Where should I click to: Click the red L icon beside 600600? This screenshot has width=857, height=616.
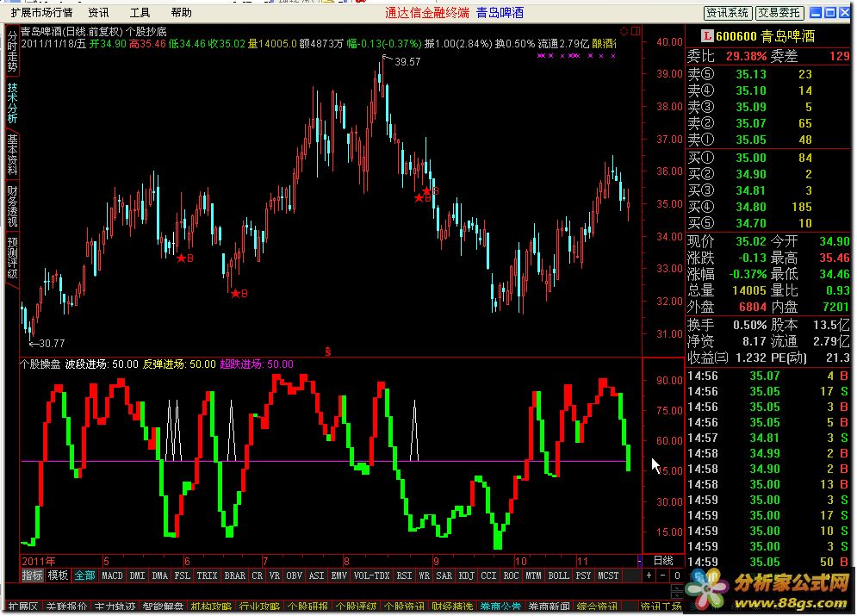point(707,36)
